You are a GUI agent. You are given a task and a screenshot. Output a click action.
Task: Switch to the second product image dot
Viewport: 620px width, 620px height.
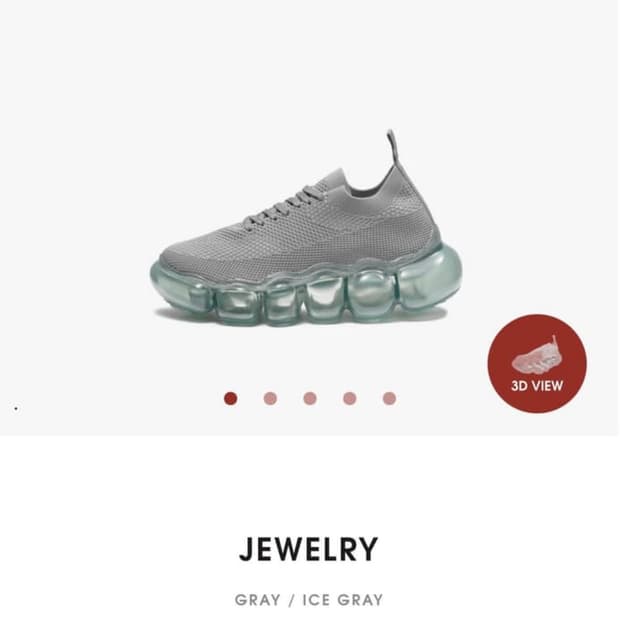coord(270,398)
